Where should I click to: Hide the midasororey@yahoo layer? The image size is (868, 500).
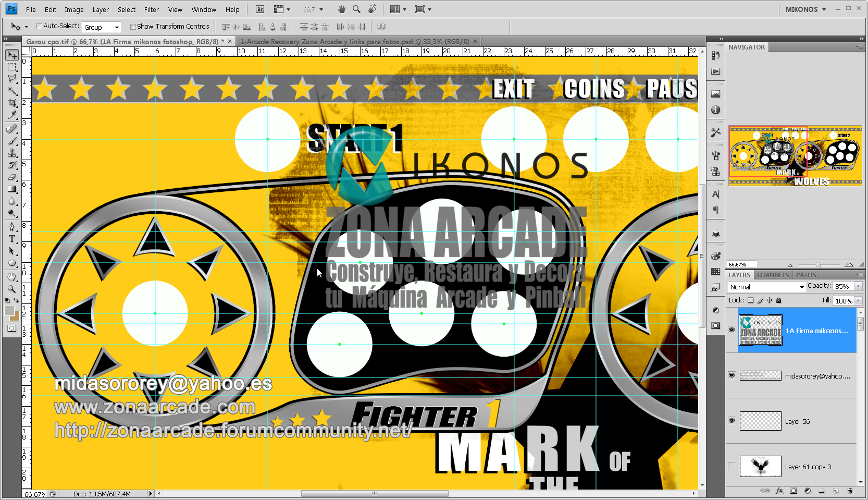(731, 375)
